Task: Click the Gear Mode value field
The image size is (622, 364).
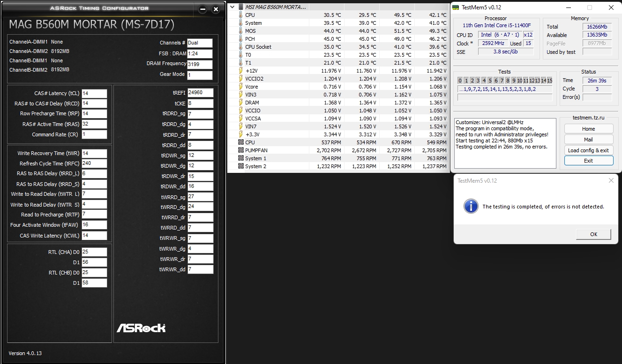Action: (200, 75)
